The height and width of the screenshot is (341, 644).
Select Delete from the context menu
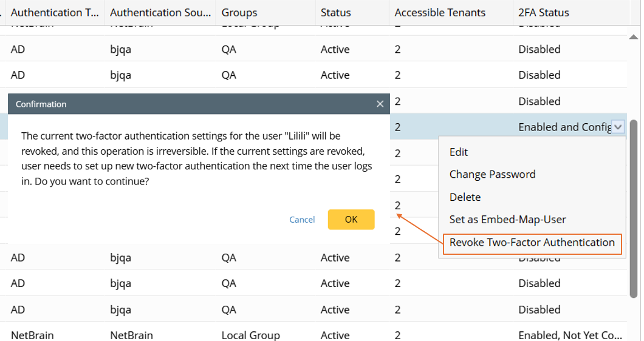coord(465,197)
